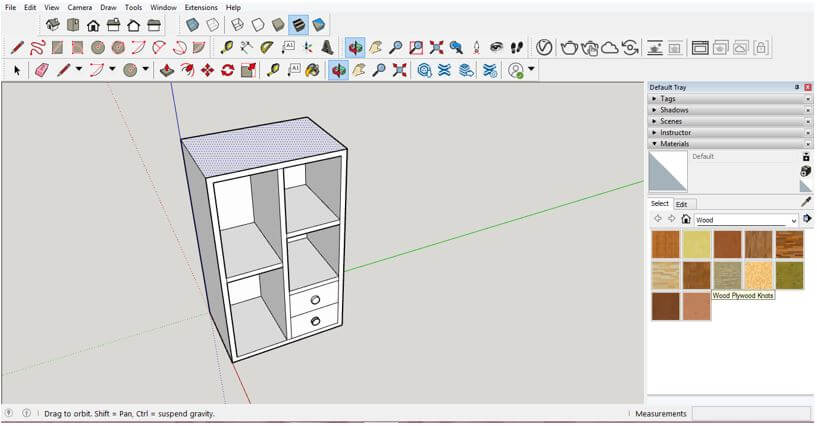Click the materials Details arrow button
The height and width of the screenshot is (426, 817).
point(807,219)
